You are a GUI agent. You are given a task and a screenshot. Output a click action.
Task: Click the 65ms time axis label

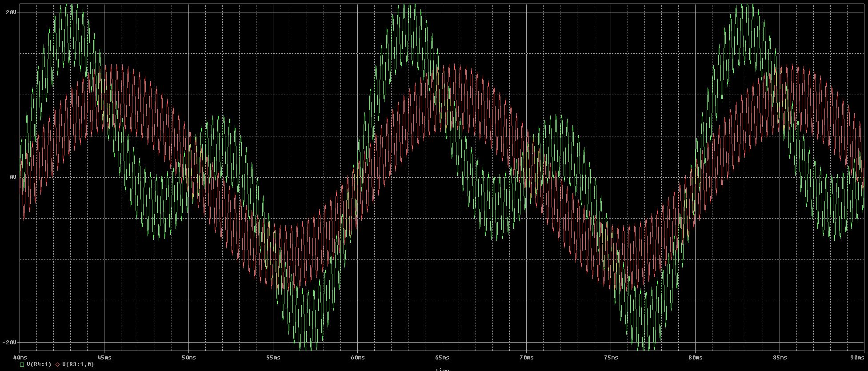(442, 357)
